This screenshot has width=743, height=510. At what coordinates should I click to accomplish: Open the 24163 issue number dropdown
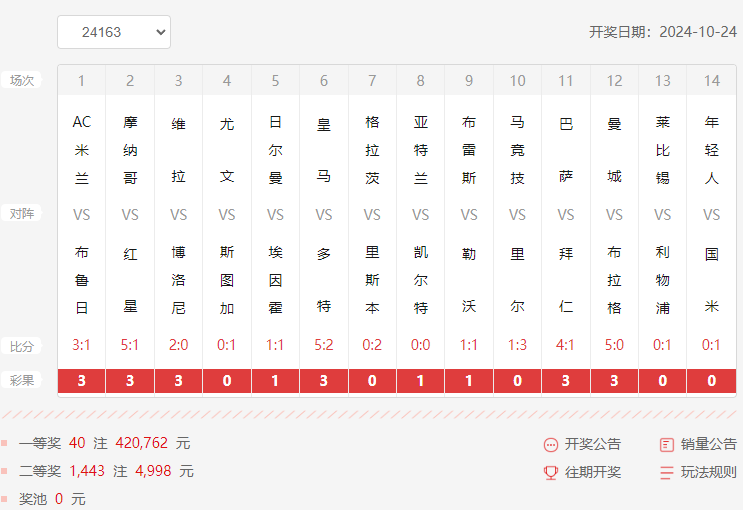(x=113, y=32)
